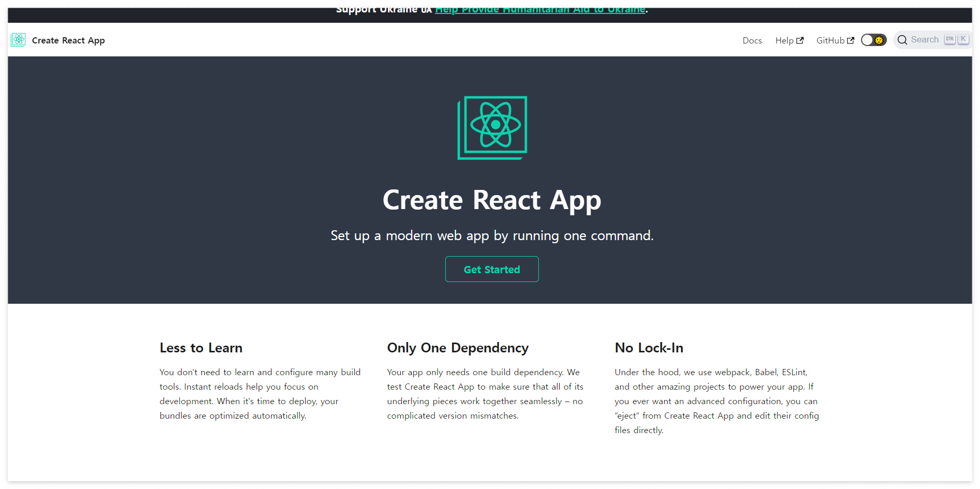Click paragraph starting 'You don't need to learn'
This screenshot has width=980, height=489.
click(261, 394)
